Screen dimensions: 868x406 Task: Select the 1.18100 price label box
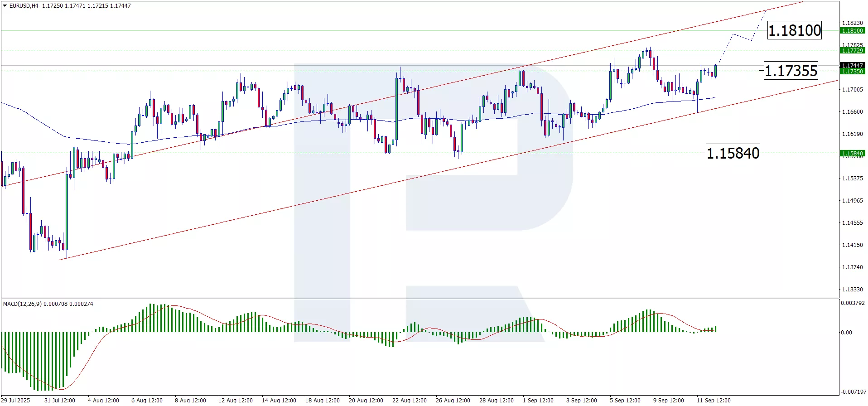pyautogui.click(x=795, y=30)
